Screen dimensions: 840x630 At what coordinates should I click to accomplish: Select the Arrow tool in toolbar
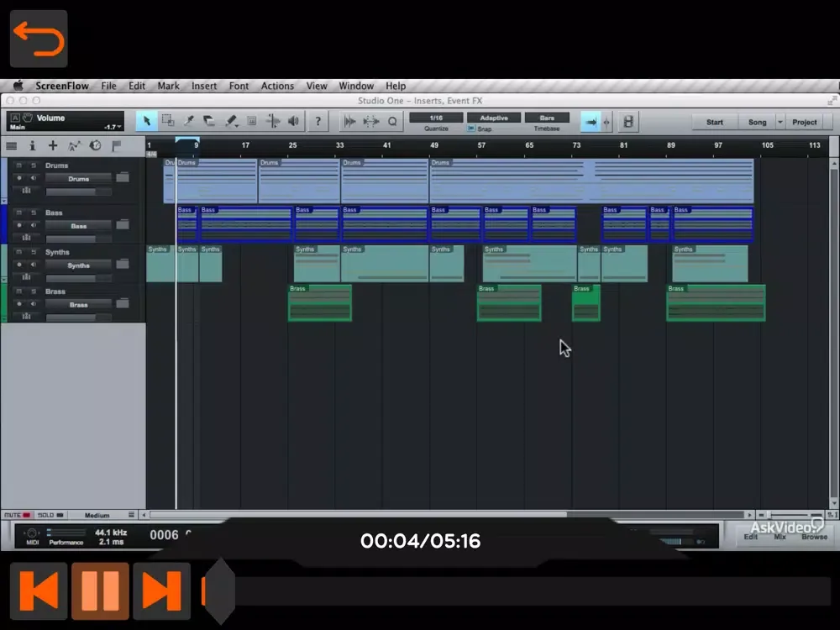pyautogui.click(x=146, y=122)
